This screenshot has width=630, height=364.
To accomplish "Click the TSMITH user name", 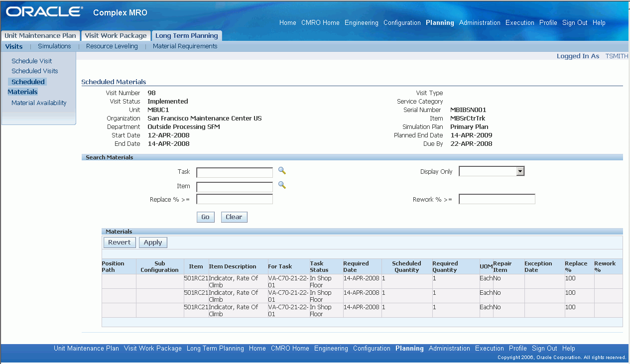I will pyautogui.click(x=617, y=56).
